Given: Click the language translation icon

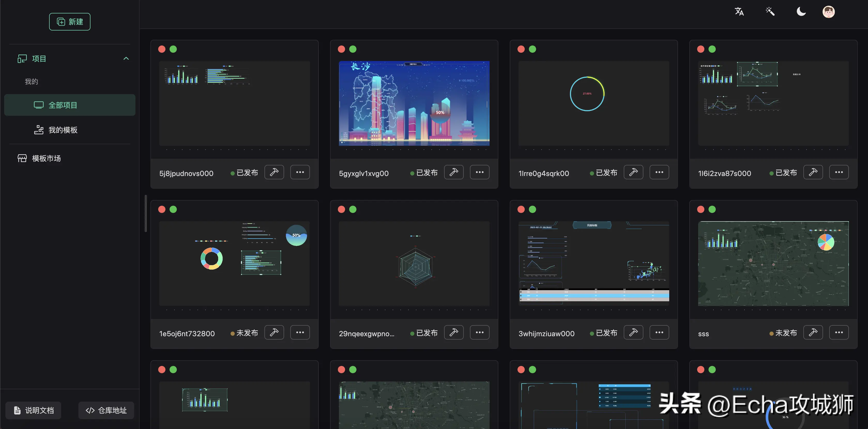Looking at the screenshot, I should 739,12.
